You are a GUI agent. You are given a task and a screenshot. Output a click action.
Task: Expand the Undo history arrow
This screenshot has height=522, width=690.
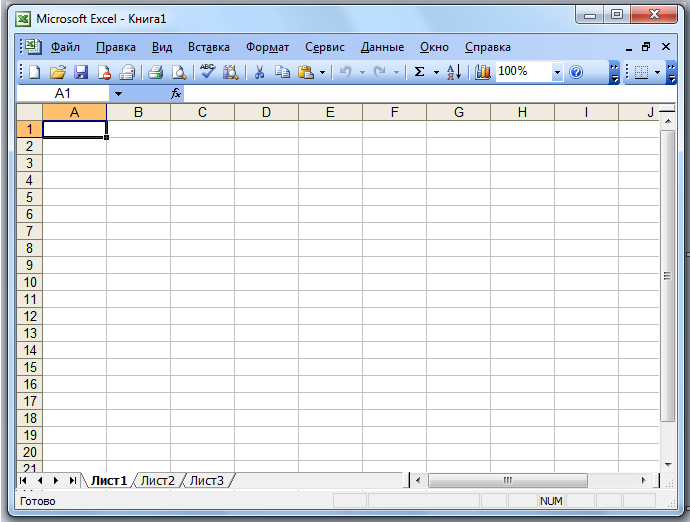point(362,72)
